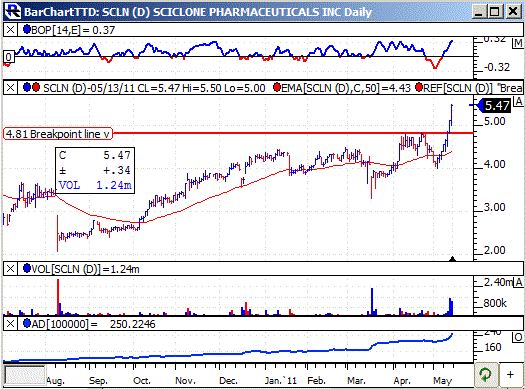Click the AD[100000]= 250.2246 label
The height and width of the screenshot is (389, 526).
coord(94,324)
